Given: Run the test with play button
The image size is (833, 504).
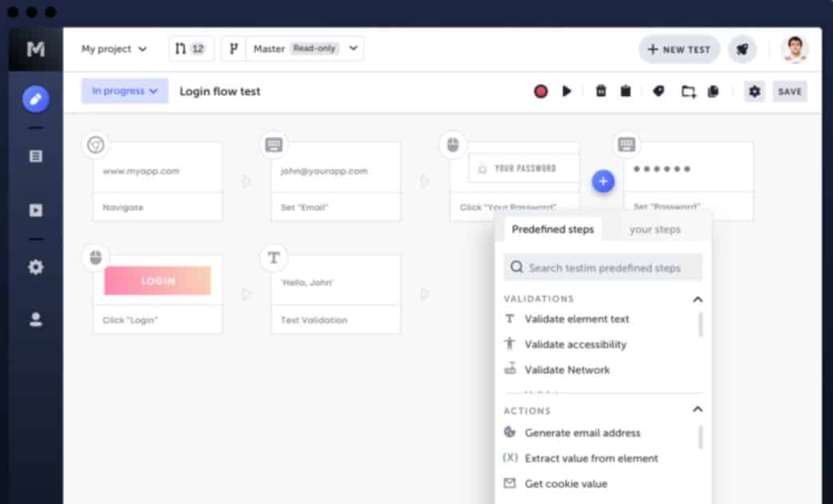Looking at the screenshot, I should click(x=567, y=91).
